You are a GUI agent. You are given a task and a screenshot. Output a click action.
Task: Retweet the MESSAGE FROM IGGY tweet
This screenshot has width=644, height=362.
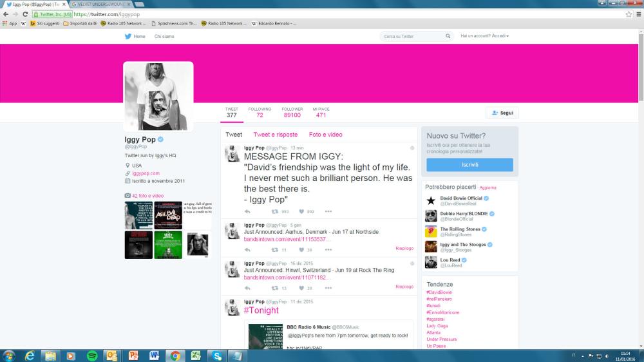[275, 212]
